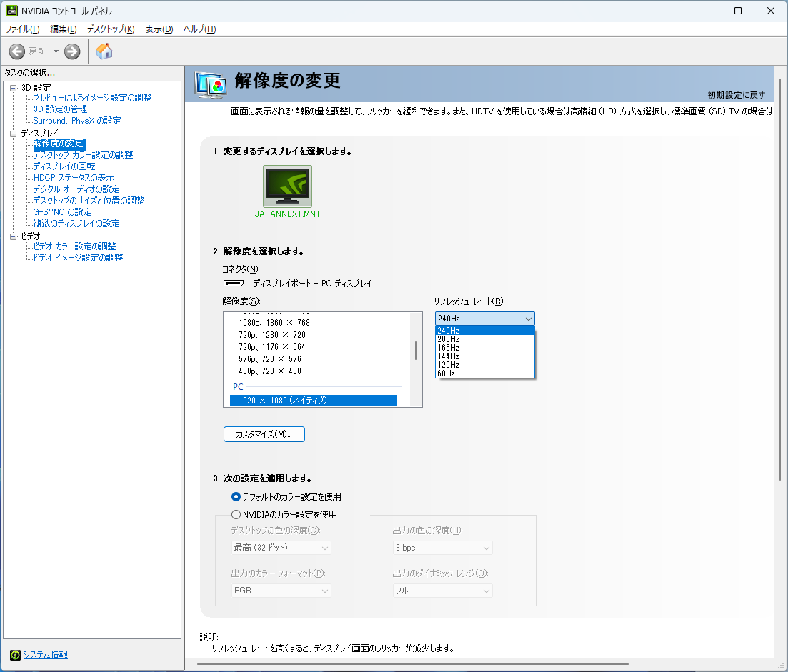This screenshot has width=788, height=672.
Task: Open the 編集(E) menu
Action: 64,29
